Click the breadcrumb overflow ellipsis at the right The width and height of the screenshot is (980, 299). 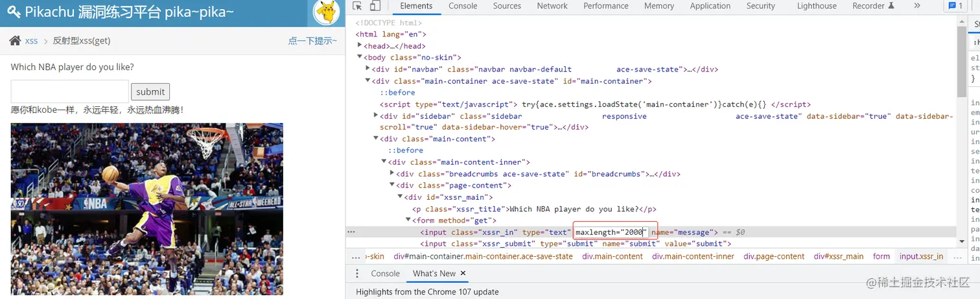click(x=957, y=257)
